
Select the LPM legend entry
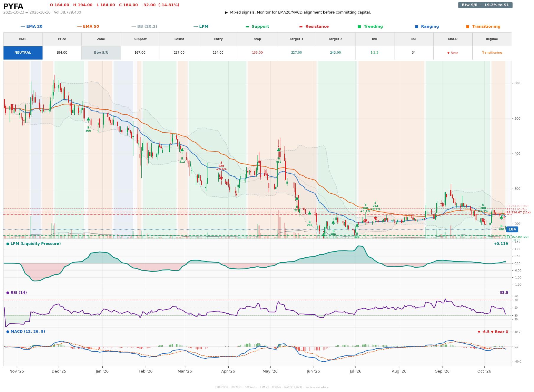pyautogui.click(x=201, y=27)
